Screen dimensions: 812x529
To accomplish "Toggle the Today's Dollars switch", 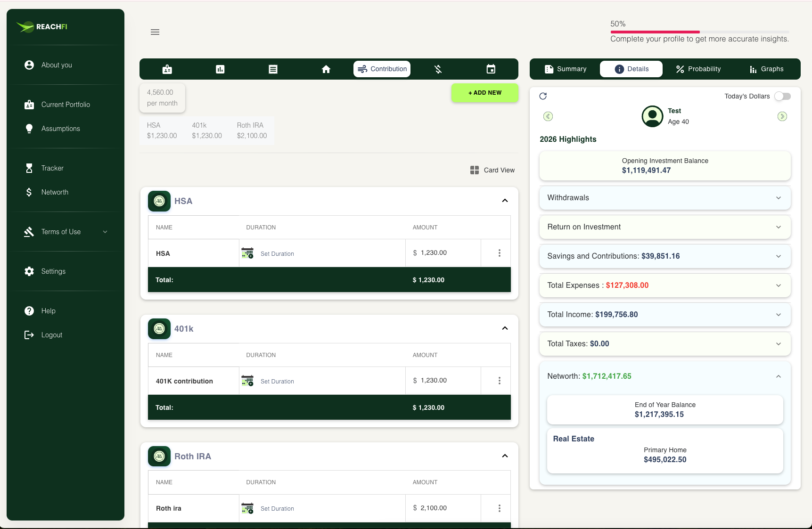I will [782, 96].
